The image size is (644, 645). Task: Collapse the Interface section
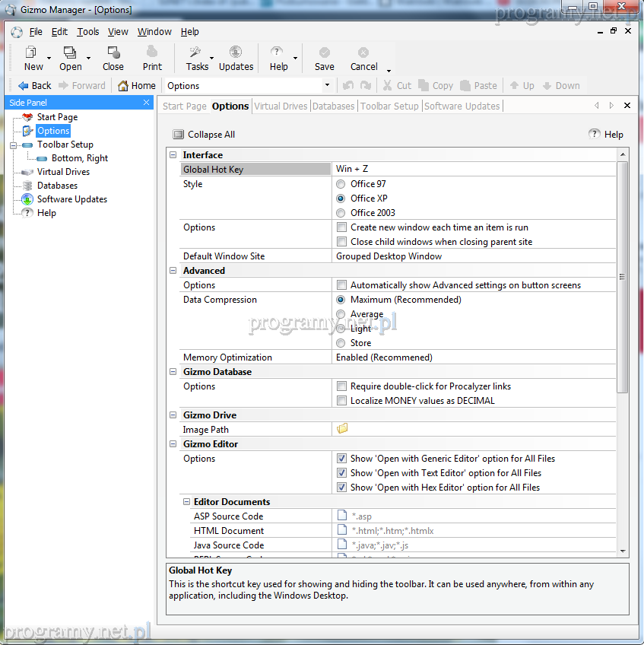pyautogui.click(x=173, y=155)
